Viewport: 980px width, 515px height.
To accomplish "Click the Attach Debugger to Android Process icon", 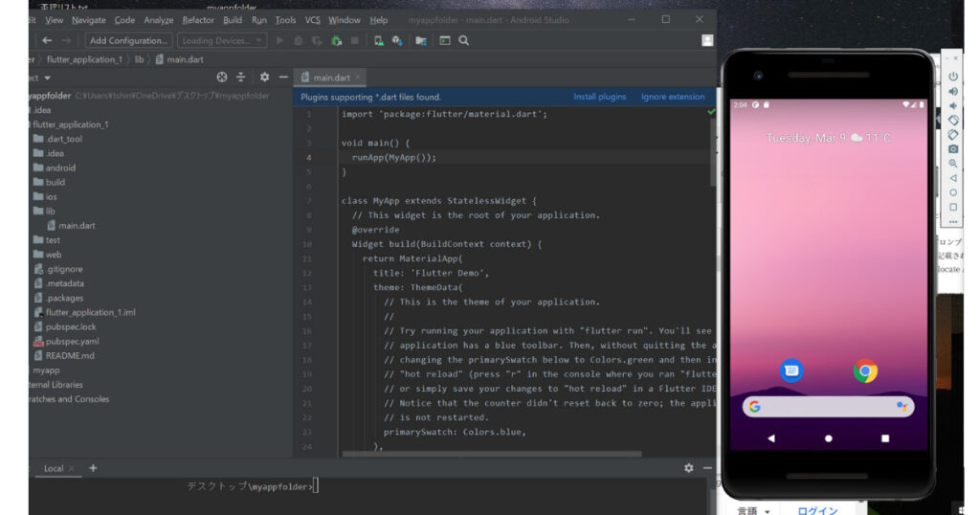I will [x=337, y=40].
